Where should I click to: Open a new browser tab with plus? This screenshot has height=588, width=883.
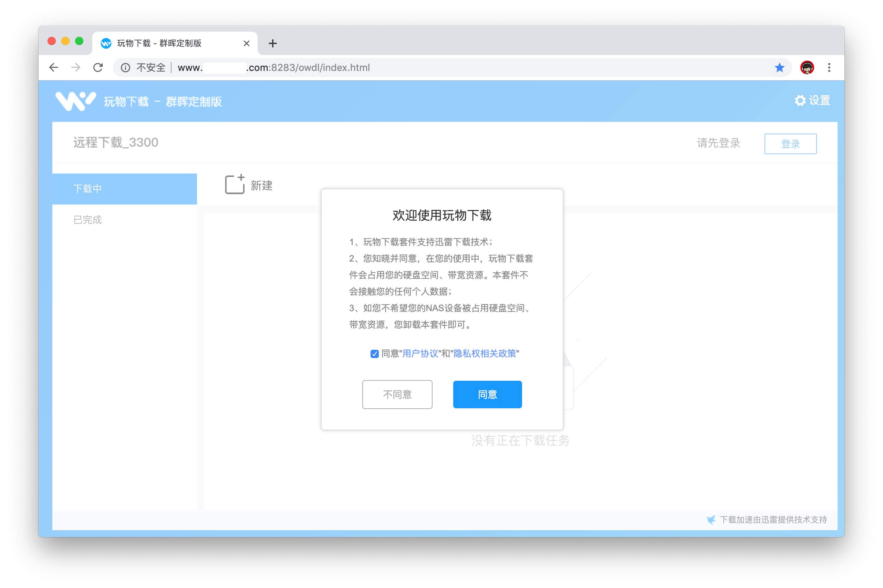[x=273, y=43]
